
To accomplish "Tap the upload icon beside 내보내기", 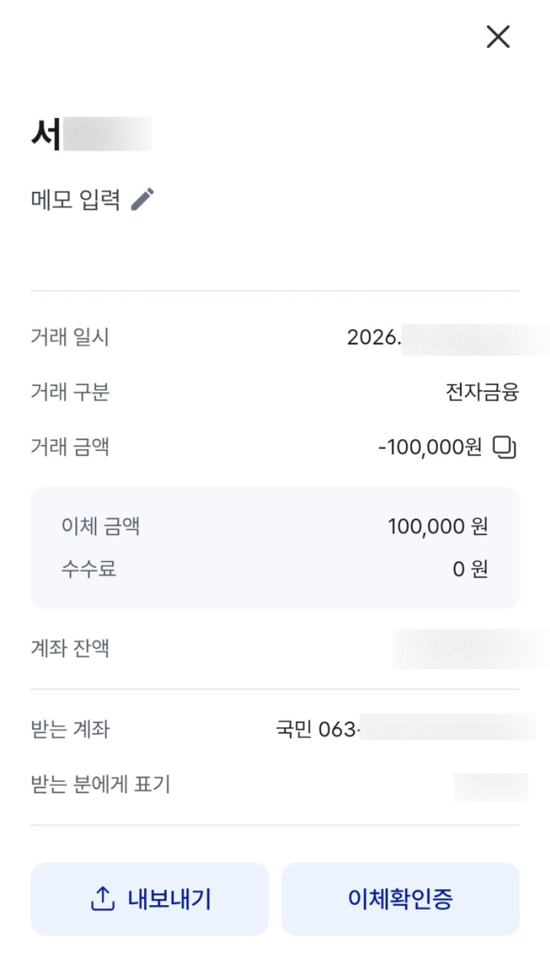I will click(102, 899).
